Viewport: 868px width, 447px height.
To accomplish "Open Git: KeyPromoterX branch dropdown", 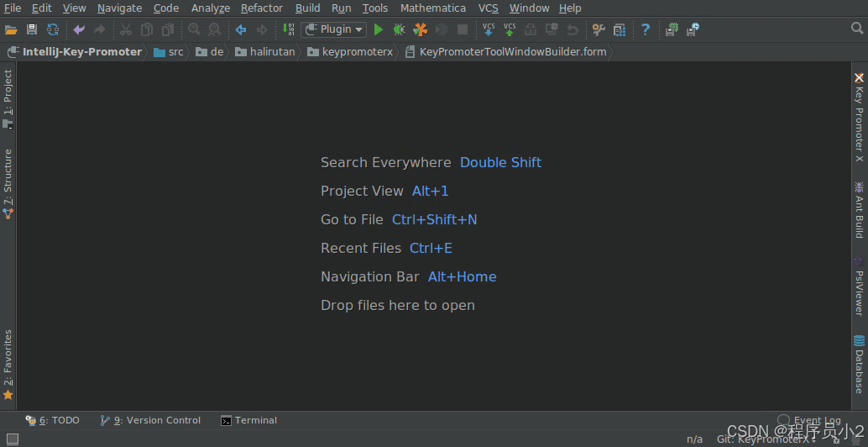I will point(766,439).
